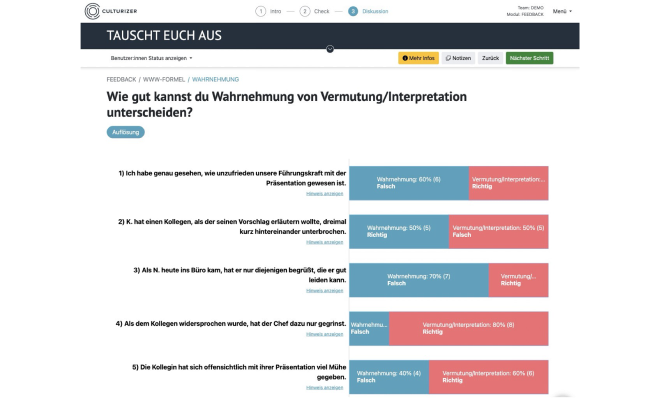Collapse header with the round chevron icon
661x398 pixels.
pyautogui.click(x=330, y=49)
